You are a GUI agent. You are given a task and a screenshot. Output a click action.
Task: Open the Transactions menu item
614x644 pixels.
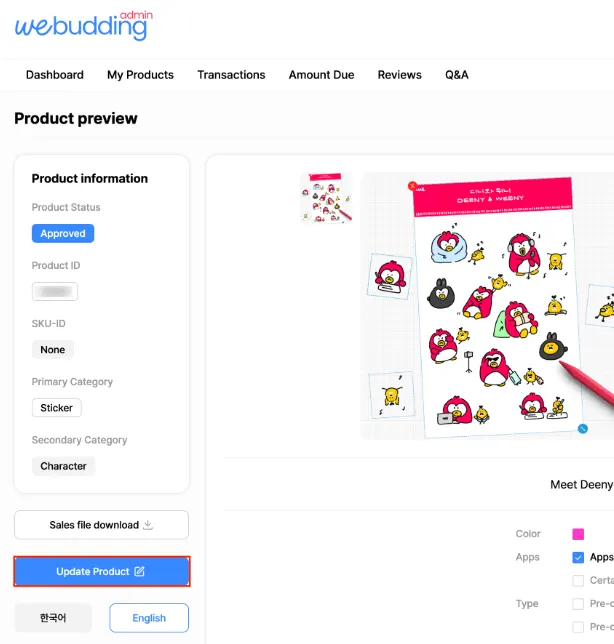(231, 75)
